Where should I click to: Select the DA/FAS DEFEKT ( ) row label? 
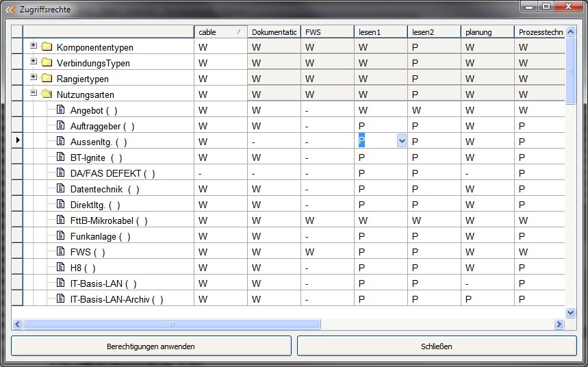pos(112,173)
